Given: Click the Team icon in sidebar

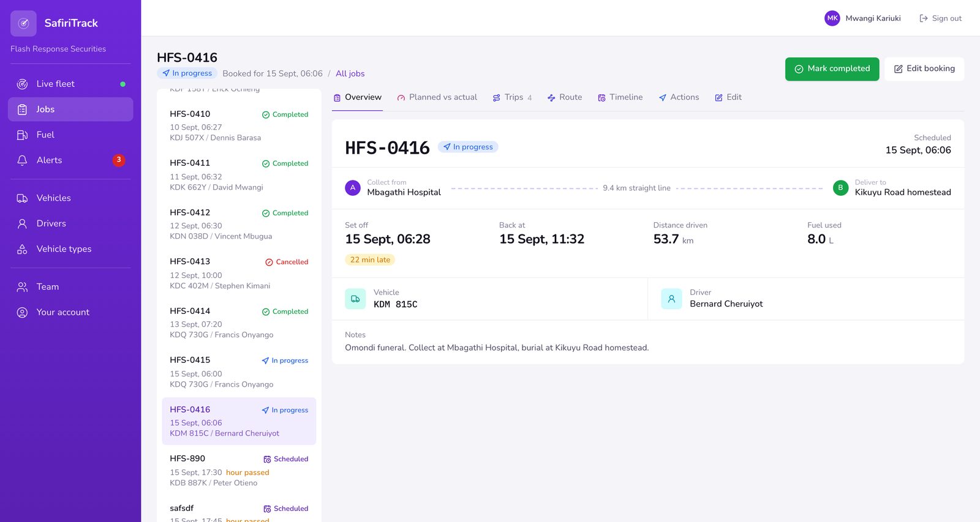Looking at the screenshot, I should point(22,287).
